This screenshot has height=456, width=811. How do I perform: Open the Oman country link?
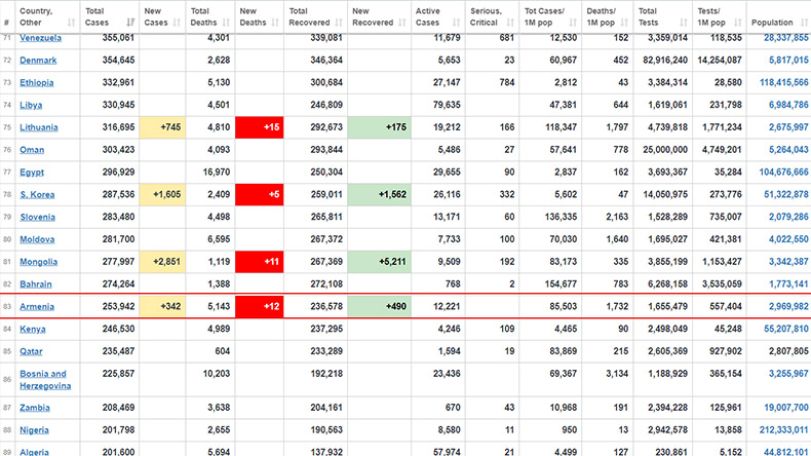[32, 149]
